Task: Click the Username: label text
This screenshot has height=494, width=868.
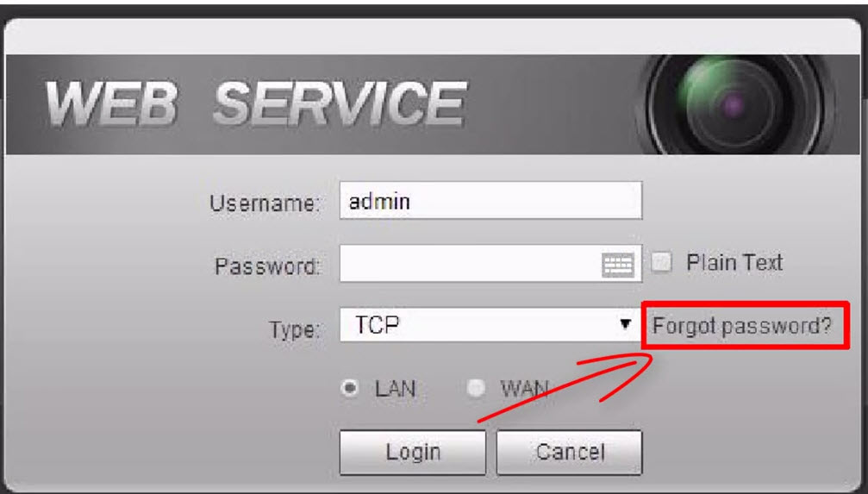Action: (x=265, y=203)
